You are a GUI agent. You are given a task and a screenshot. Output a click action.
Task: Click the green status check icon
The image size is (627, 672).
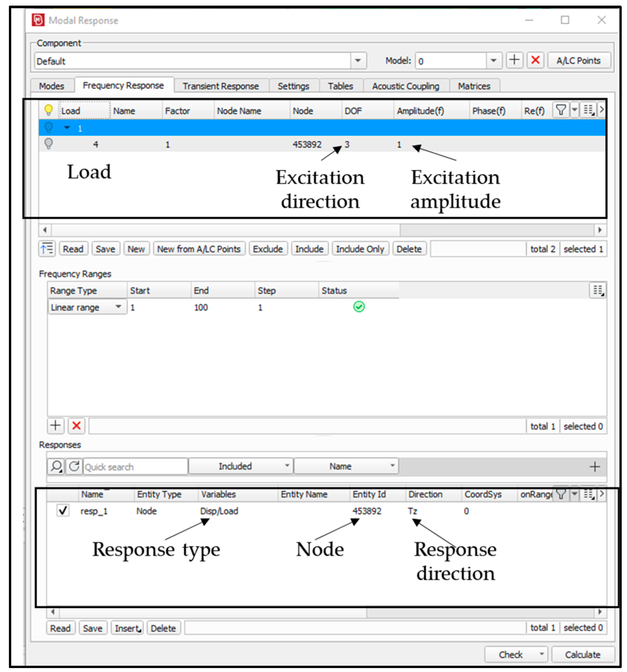[x=359, y=307]
